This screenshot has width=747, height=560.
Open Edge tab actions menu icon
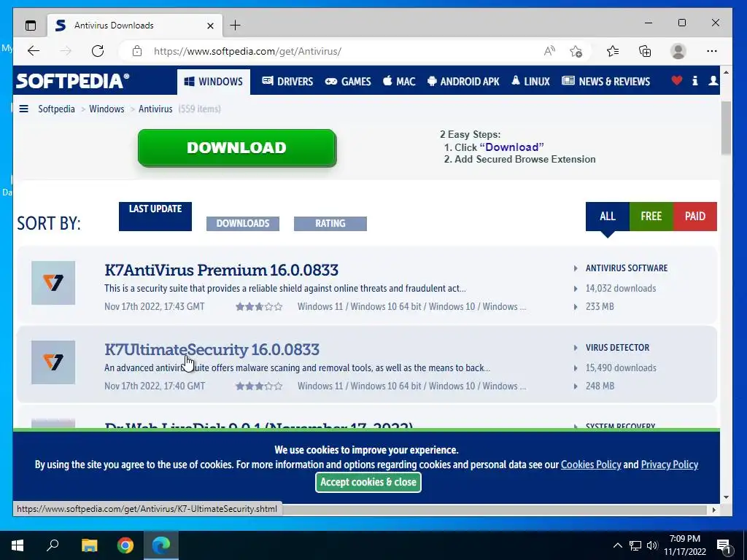(x=31, y=26)
